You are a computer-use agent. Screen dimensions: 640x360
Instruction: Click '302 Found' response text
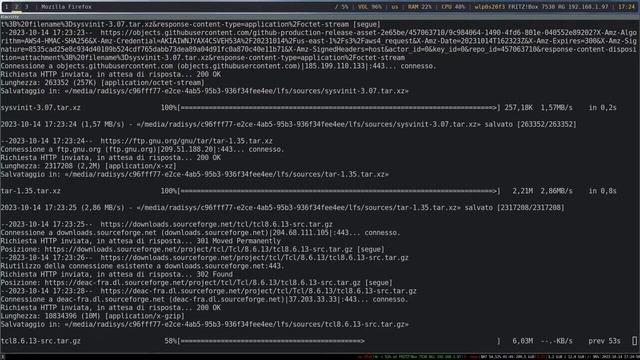coord(214,274)
